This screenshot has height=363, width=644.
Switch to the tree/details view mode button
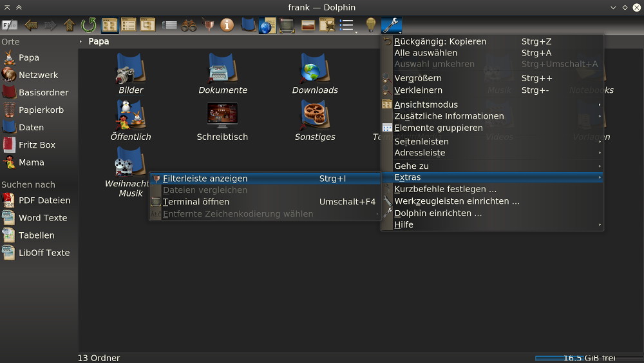pos(148,26)
